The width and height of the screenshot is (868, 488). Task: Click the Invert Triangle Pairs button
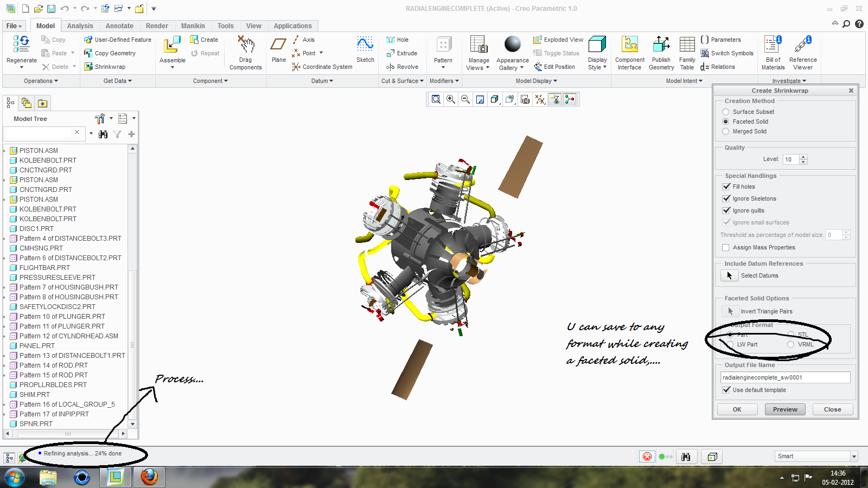pos(730,311)
